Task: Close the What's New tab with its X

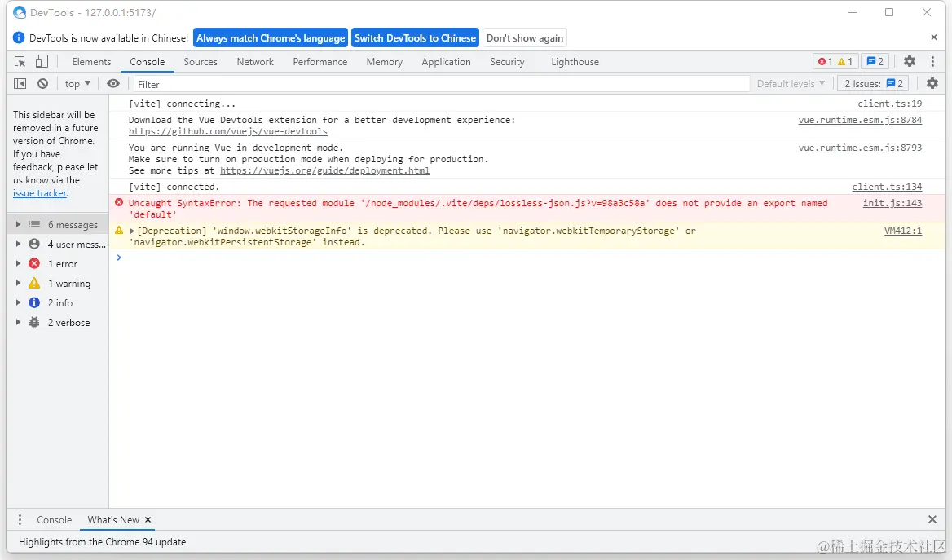Action: (148, 520)
